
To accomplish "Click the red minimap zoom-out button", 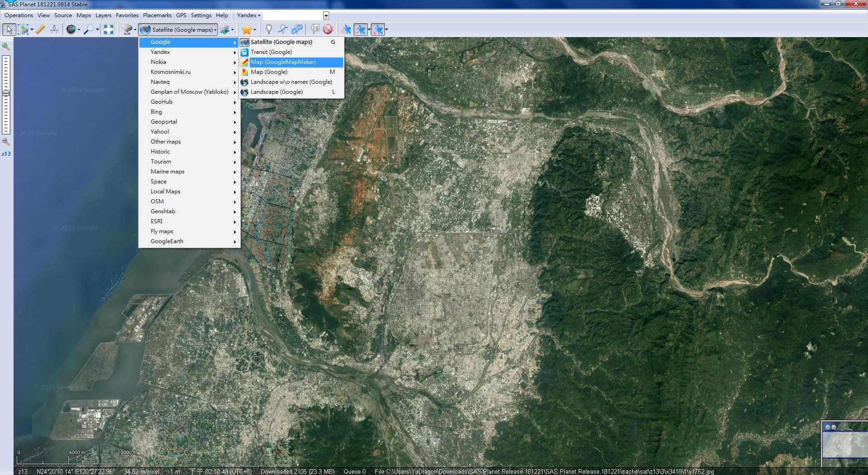I will tap(834, 427).
